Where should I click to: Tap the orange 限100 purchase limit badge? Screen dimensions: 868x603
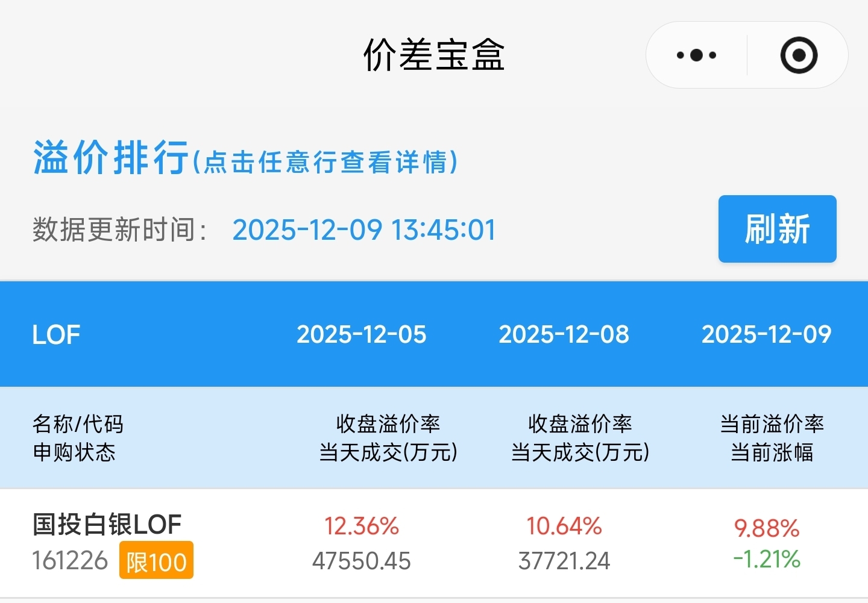(x=156, y=560)
